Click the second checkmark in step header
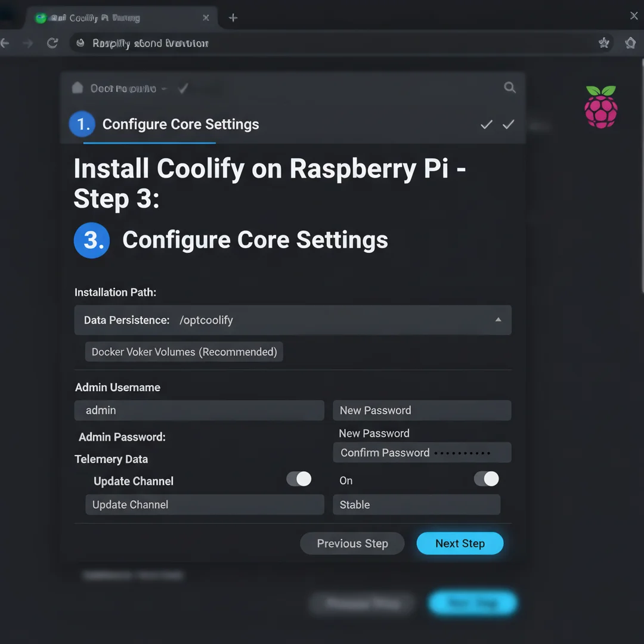The height and width of the screenshot is (644, 644). (x=509, y=124)
